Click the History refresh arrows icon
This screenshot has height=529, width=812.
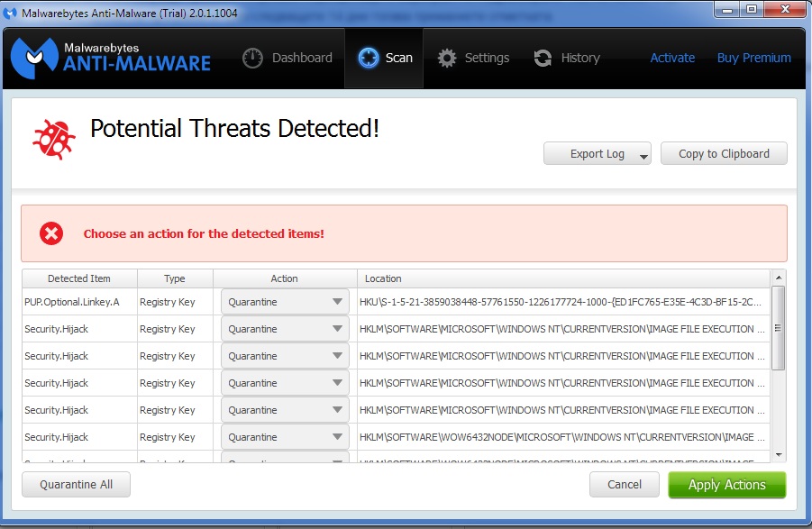coord(543,58)
